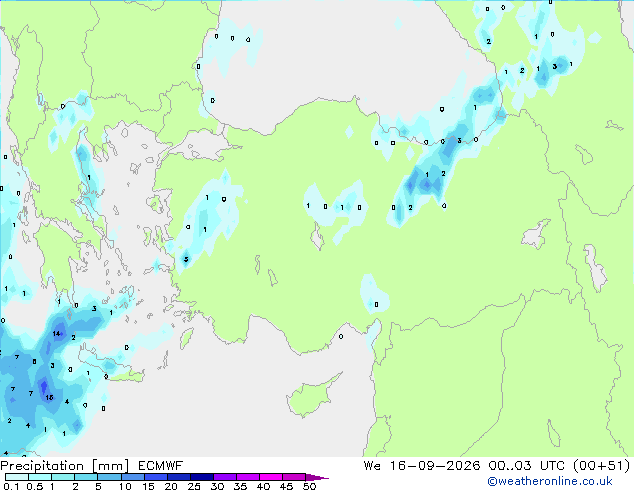Image resolution: width=634 pixels, height=490 pixels.
Task: Click the (00+51) forecast offset text
Action: click(x=602, y=466)
